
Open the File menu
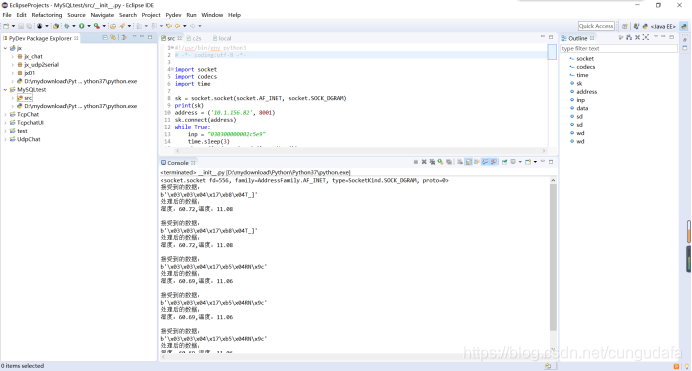7,15
